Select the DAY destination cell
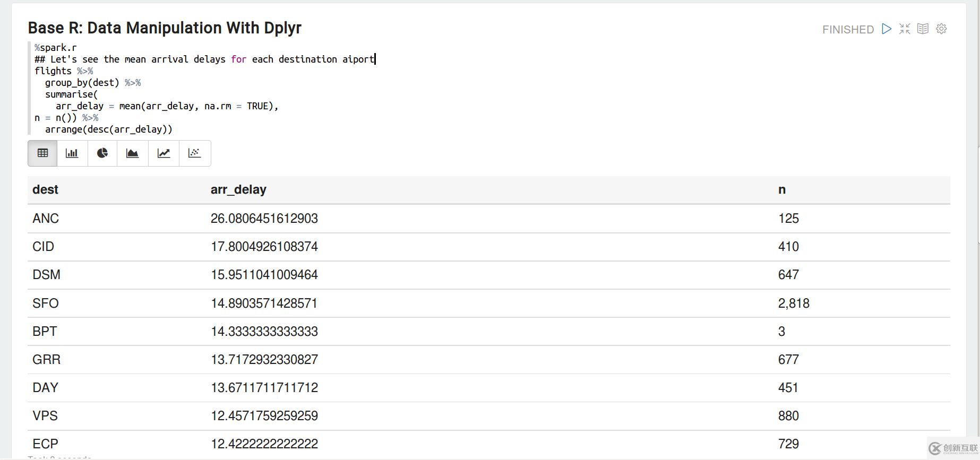Image resolution: width=980 pixels, height=460 pixels. 45,387
